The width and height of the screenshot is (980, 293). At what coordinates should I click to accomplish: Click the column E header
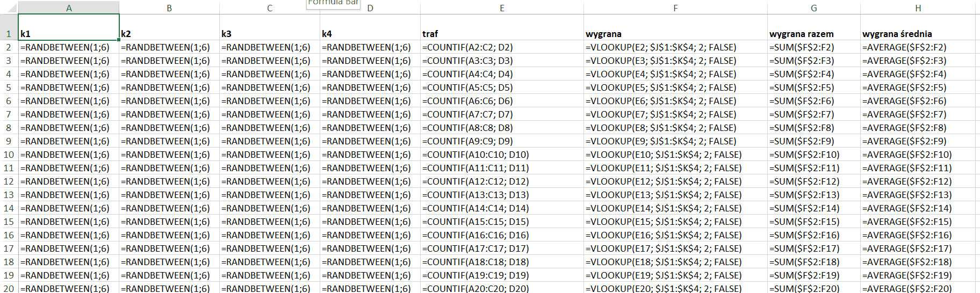point(502,8)
